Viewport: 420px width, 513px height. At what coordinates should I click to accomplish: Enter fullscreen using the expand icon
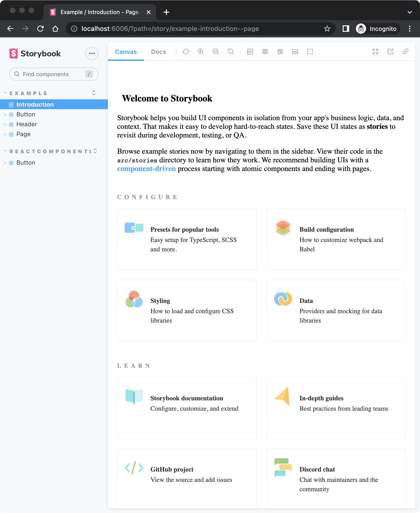click(375, 52)
